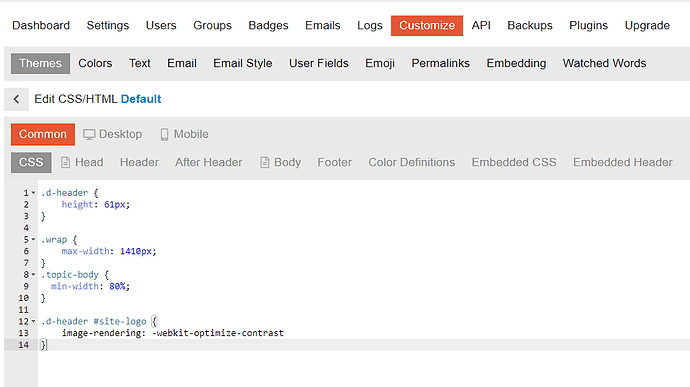
Task: Open the Default theme link
Action: coord(141,99)
